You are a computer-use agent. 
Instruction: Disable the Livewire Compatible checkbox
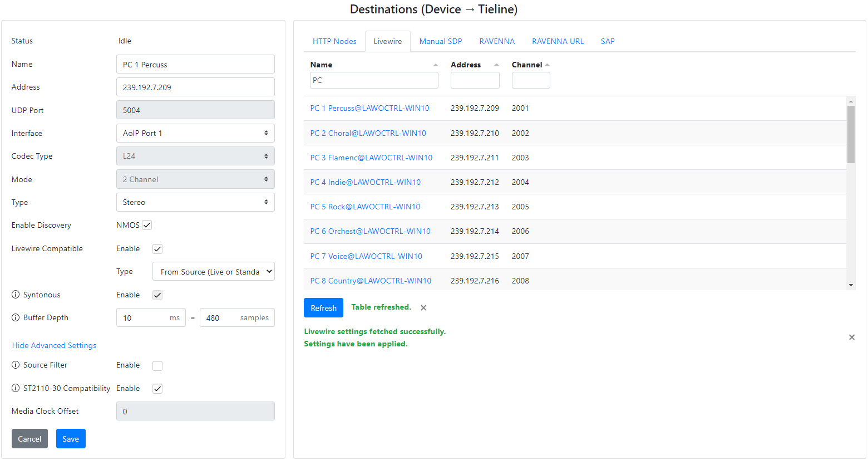pyautogui.click(x=157, y=249)
